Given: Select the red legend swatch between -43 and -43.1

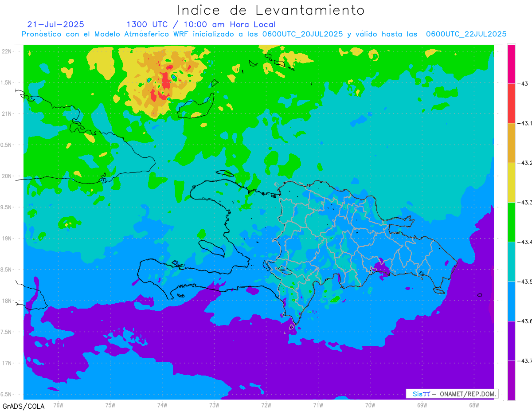Looking at the screenshot, I should pyautogui.click(x=511, y=103).
